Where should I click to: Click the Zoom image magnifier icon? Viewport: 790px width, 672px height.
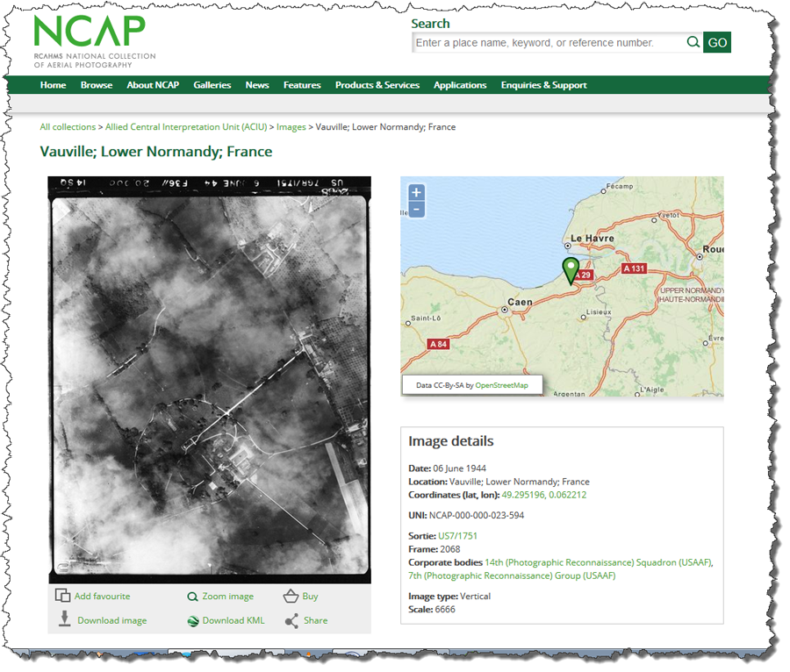pos(192,597)
